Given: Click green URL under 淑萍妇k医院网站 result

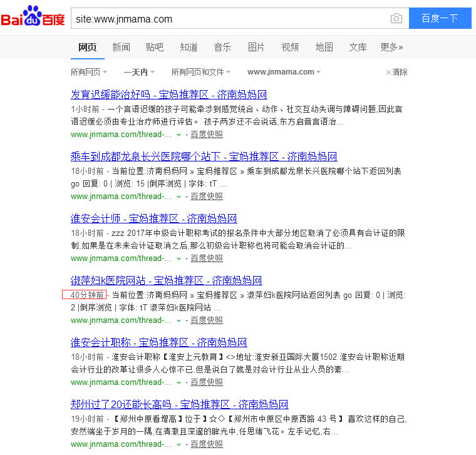Looking at the screenshot, I should tap(121, 320).
